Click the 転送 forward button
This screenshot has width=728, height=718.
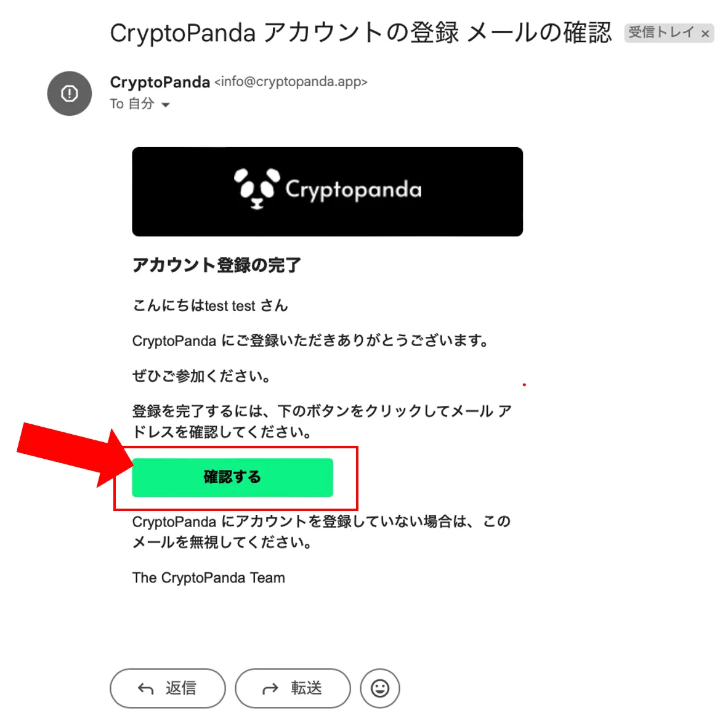coord(293,688)
